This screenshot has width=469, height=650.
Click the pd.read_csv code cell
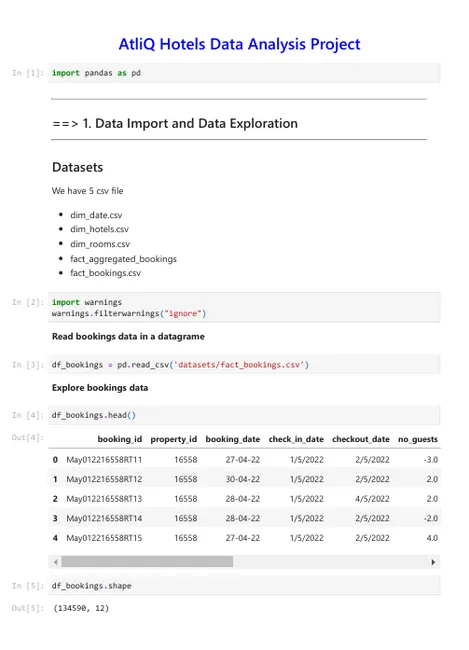point(244,365)
